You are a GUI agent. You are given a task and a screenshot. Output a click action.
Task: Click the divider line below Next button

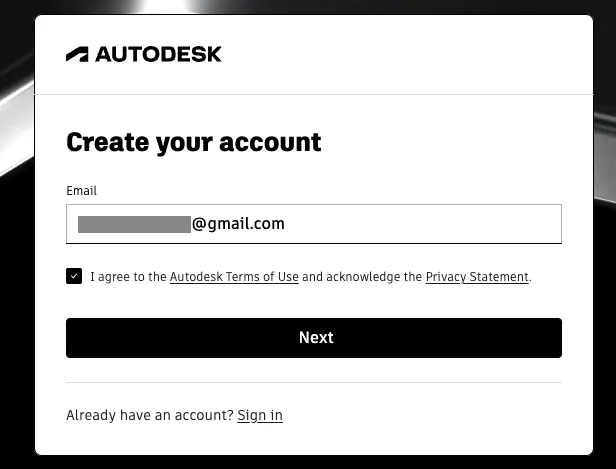314,382
